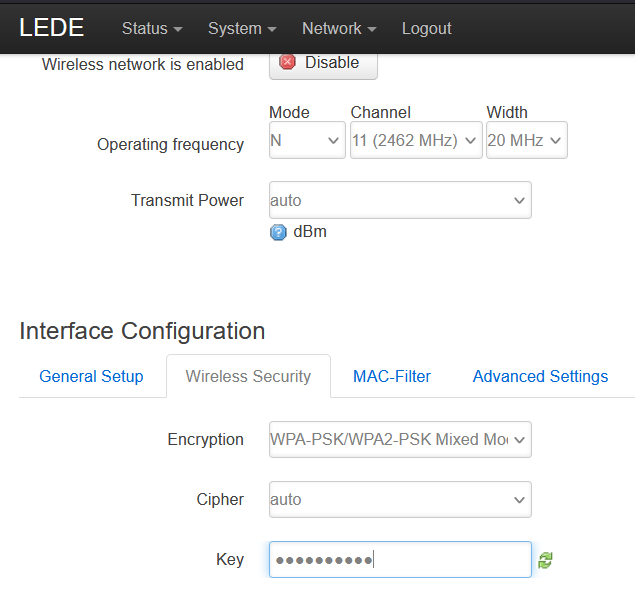Click the green reveal password icon

(x=545, y=561)
